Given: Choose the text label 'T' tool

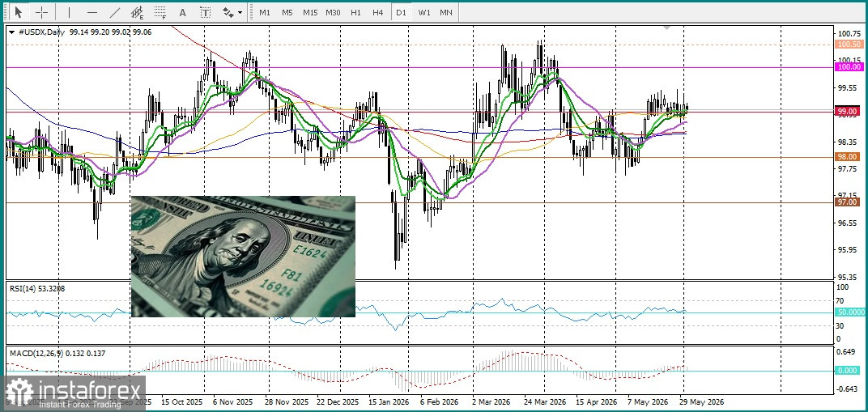Looking at the screenshot, I should click(x=205, y=11).
